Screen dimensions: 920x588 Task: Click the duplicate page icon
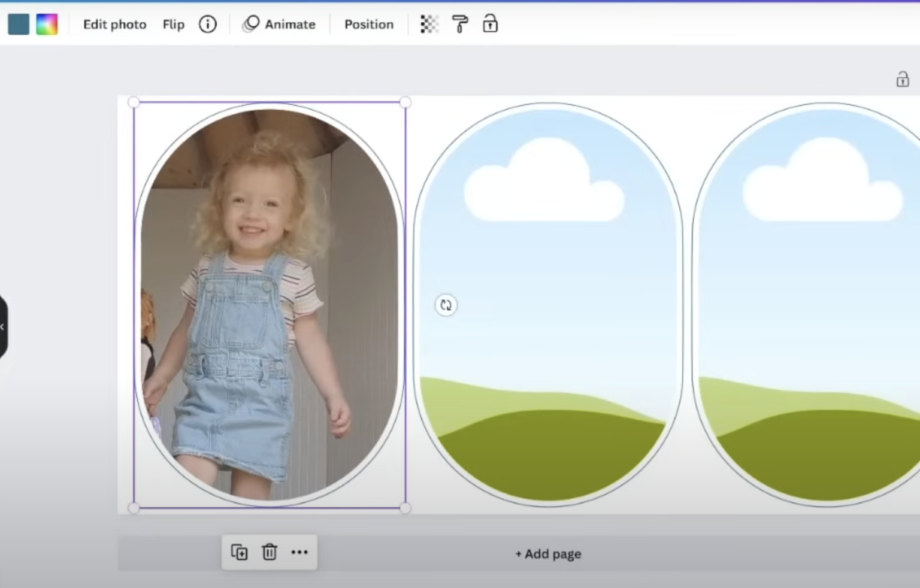pos(239,552)
